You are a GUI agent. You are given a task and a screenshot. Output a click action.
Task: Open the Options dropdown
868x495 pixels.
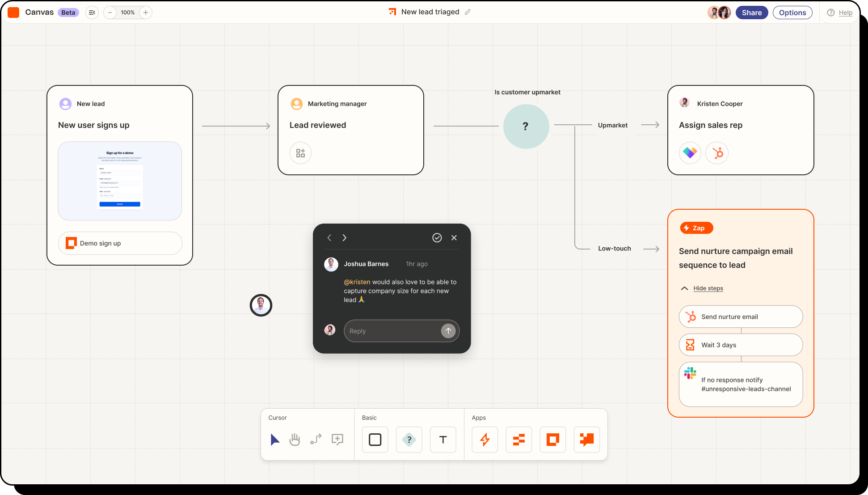pyautogui.click(x=792, y=12)
